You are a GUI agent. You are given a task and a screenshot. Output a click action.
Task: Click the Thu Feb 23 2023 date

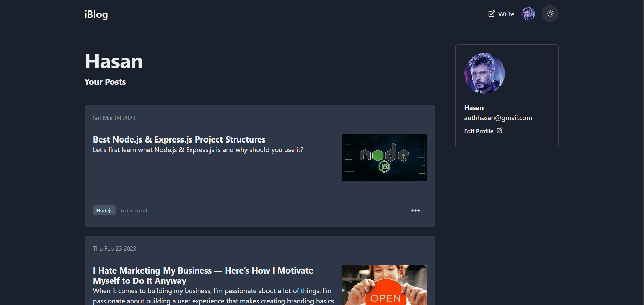(x=114, y=248)
